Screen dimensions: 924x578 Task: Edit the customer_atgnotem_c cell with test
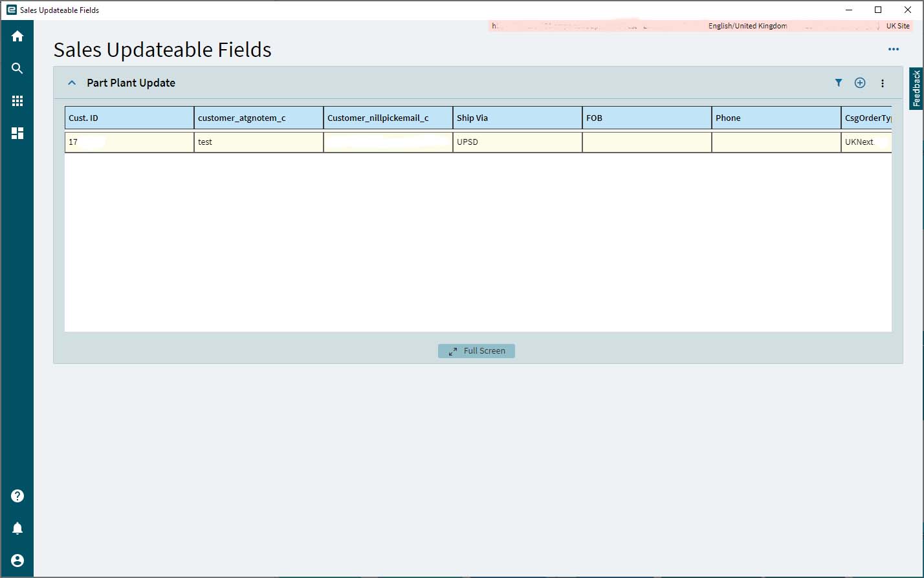click(x=259, y=142)
